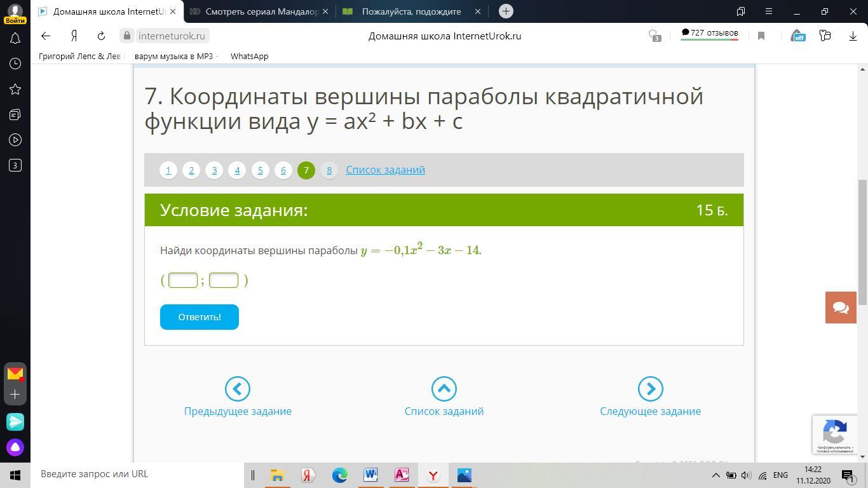868x488 pixels.
Task: Open Следующее задание link
Action: [x=650, y=411]
